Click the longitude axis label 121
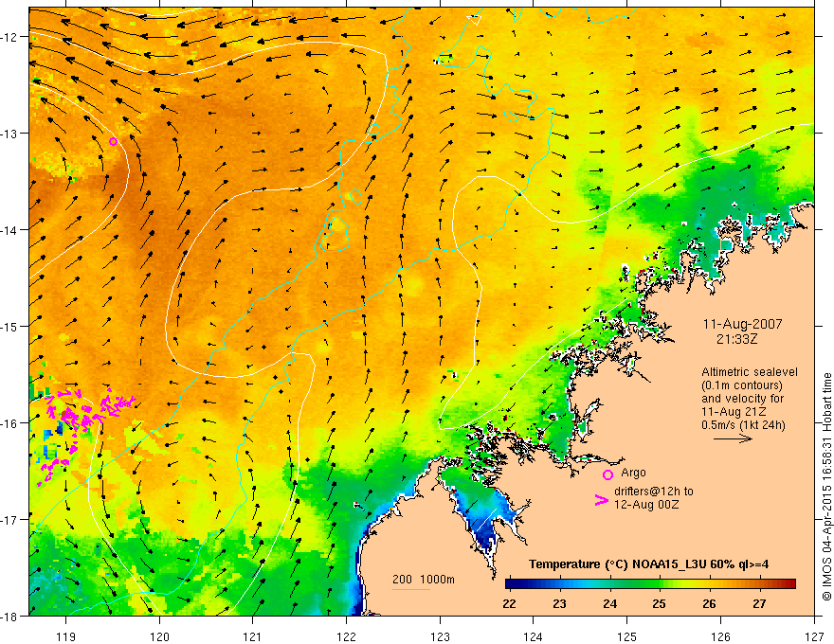 [252, 637]
